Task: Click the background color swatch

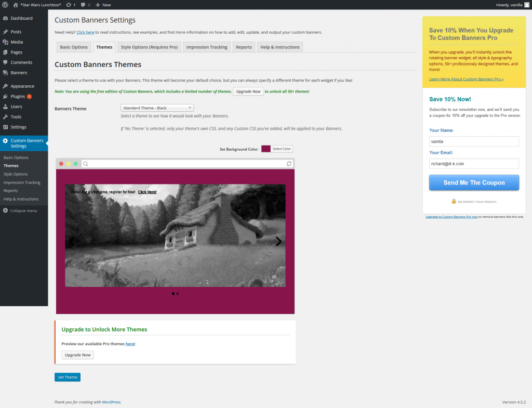Action: click(265, 149)
